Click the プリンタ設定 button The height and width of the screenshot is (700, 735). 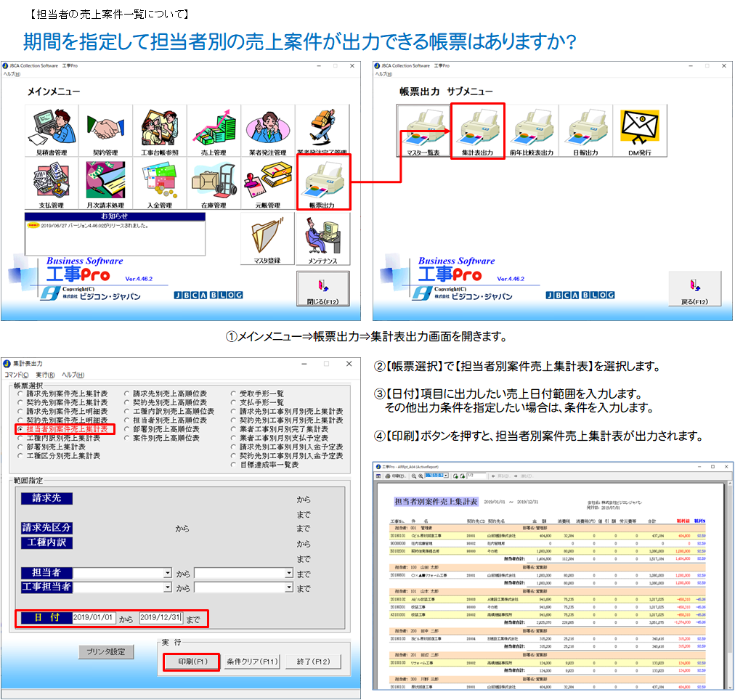tap(106, 652)
